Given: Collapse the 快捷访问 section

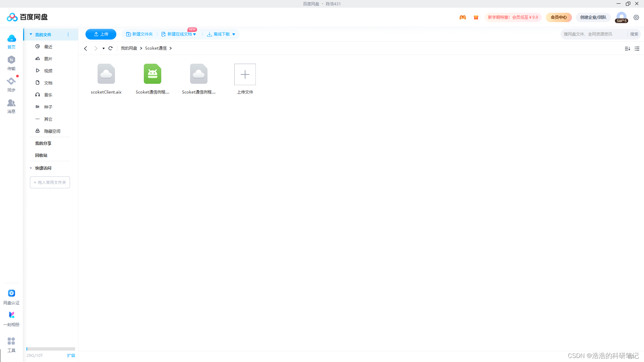Looking at the screenshot, I should tap(31, 168).
